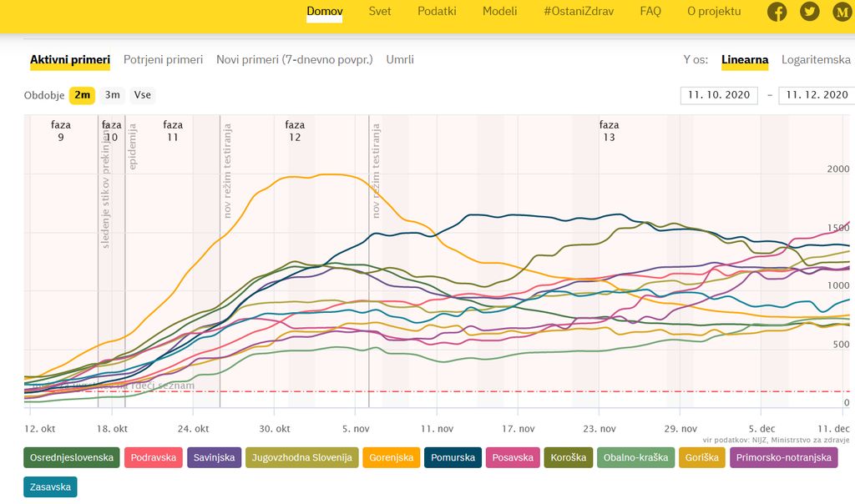
Task: Set period to 3m
Action: pos(112,95)
